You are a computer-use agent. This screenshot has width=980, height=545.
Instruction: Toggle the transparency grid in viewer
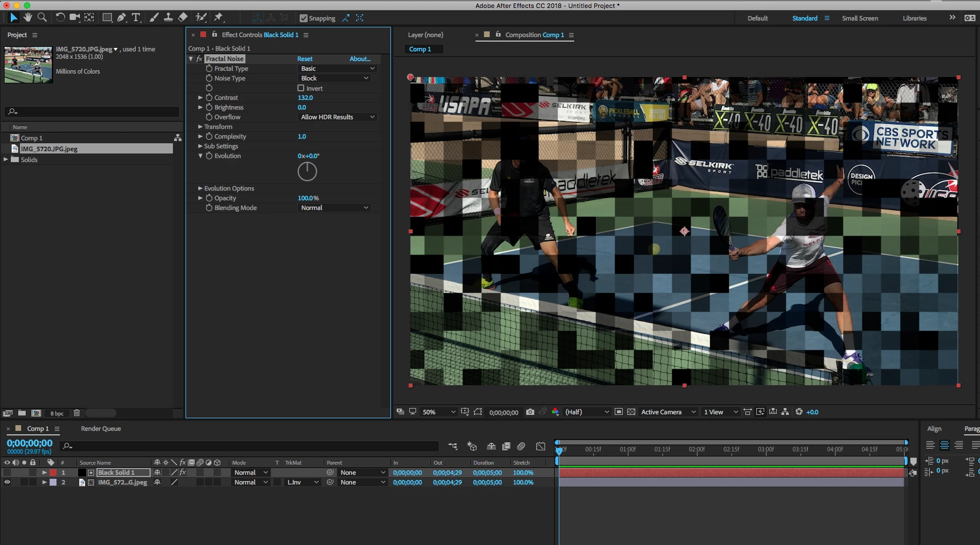click(x=631, y=412)
